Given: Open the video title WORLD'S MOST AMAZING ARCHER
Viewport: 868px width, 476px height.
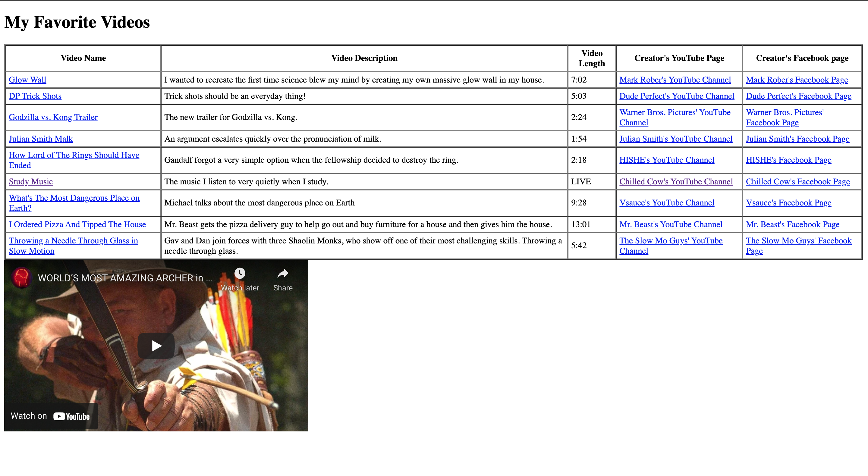Looking at the screenshot, I should pyautogui.click(x=125, y=278).
